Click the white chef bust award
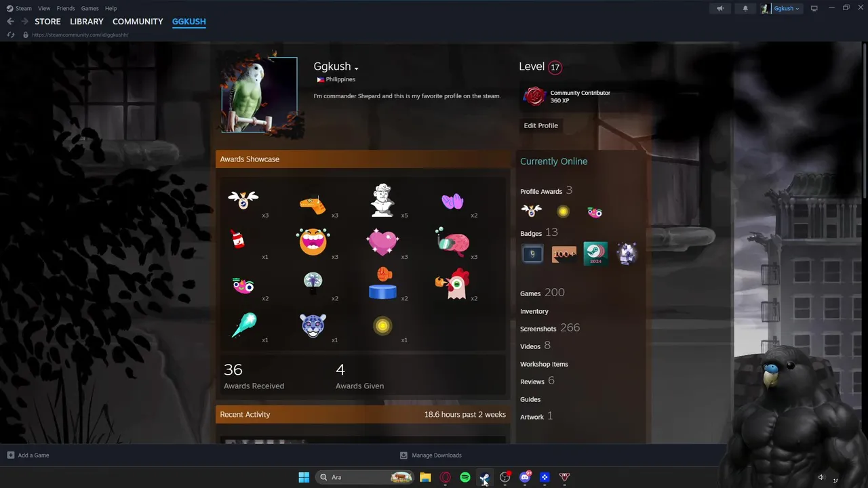This screenshot has height=488, width=868. 382,200
